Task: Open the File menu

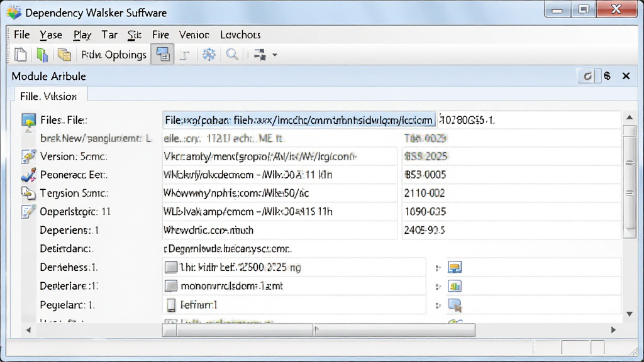Action: pyautogui.click(x=22, y=35)
